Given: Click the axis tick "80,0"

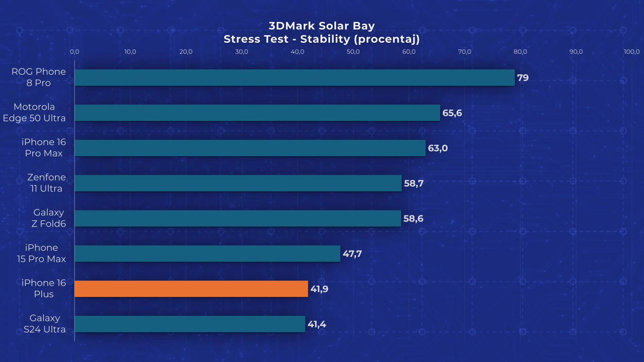Looking at the screenshot, I should click(x=520, y=52).
